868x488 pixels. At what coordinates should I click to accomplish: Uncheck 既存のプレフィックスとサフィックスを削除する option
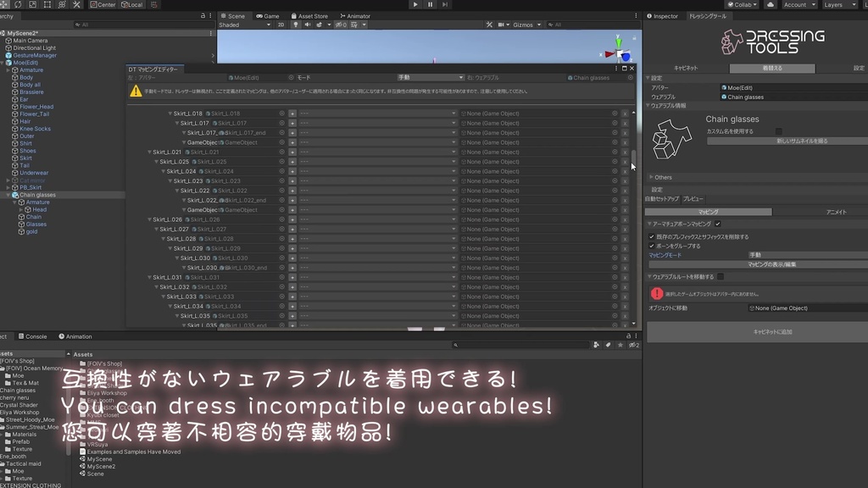click(x=650, y=236)
